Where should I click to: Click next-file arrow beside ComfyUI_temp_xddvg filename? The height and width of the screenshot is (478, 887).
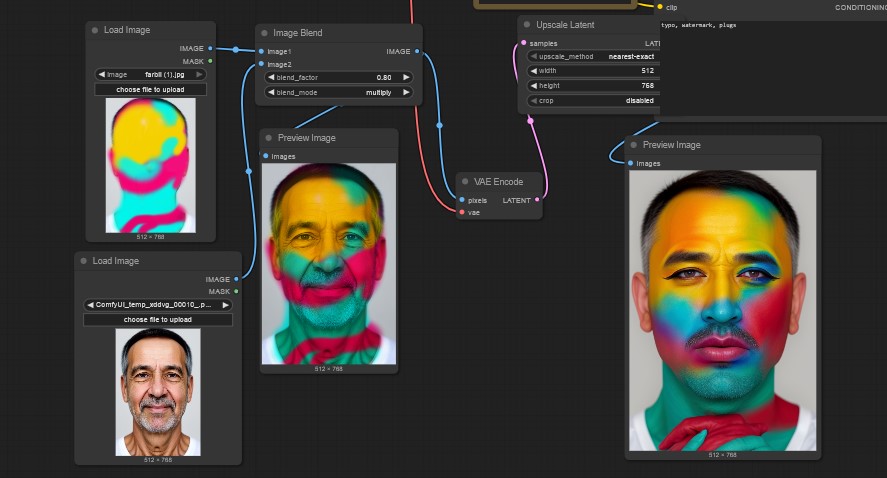click(226, 305)
